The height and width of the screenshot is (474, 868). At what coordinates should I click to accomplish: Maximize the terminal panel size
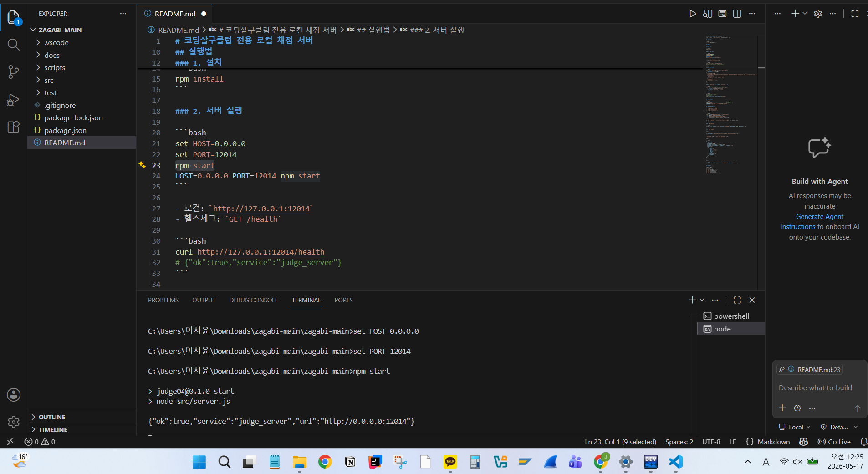click(737, 300)
